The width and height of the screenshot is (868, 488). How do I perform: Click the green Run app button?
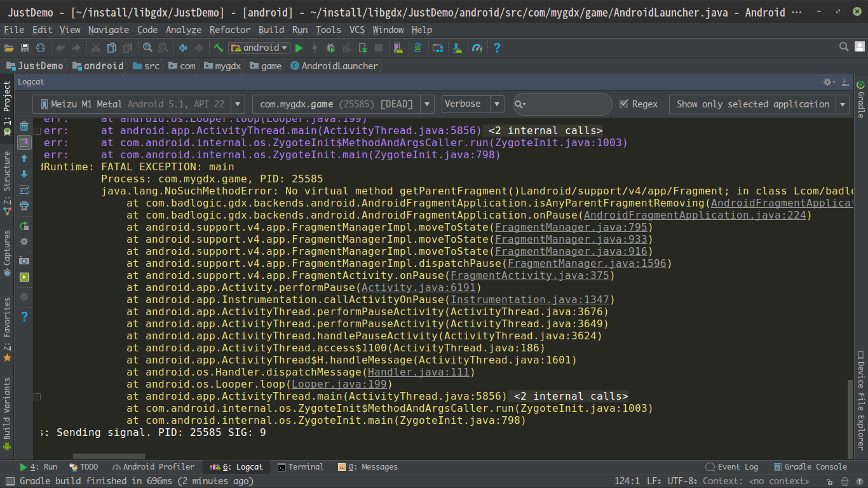pyautogui.click(x=299, y=48)
